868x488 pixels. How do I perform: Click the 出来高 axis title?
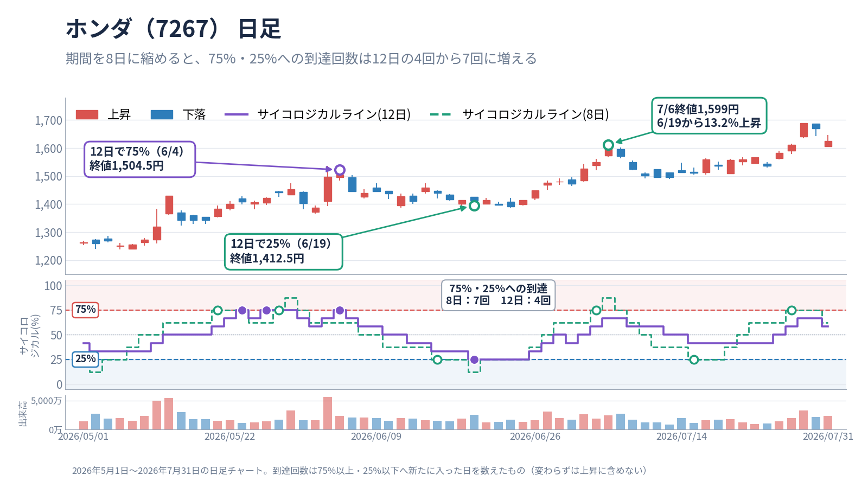23,414
